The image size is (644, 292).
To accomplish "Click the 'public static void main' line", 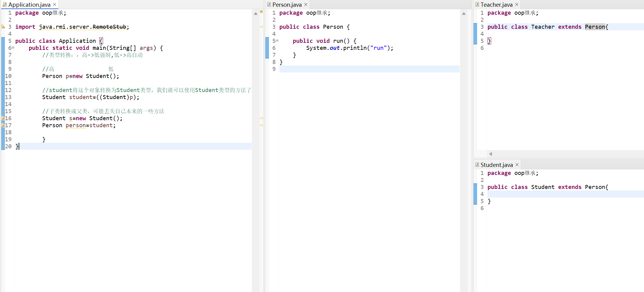I will (x=96, y=48).
